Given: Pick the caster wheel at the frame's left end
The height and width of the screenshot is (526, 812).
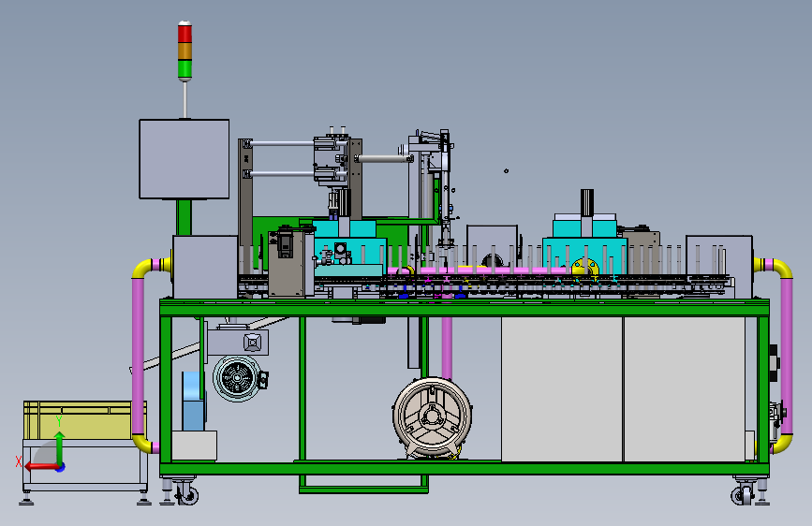Looking at the screenshot, I should tap(186, 494).
